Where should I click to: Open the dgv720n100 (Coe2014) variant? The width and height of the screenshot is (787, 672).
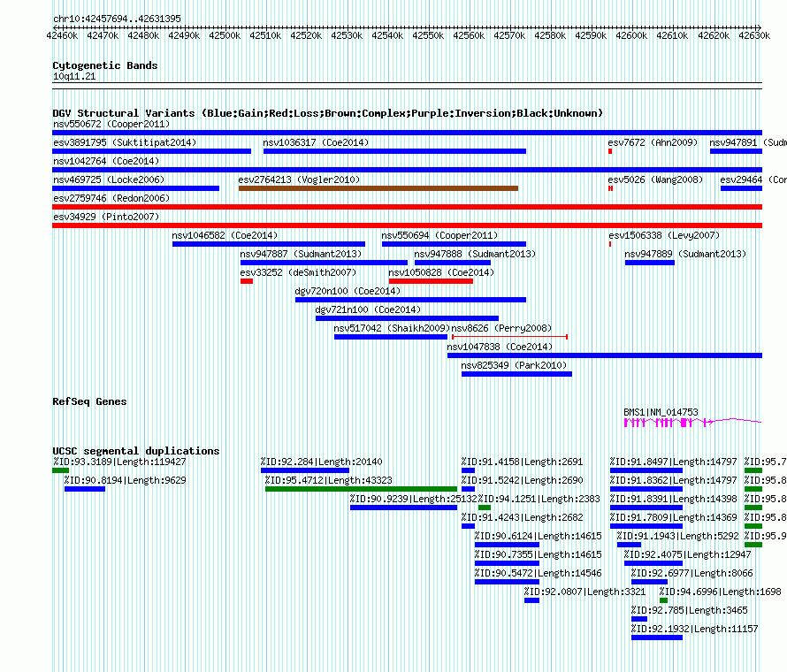click(410, 300)
